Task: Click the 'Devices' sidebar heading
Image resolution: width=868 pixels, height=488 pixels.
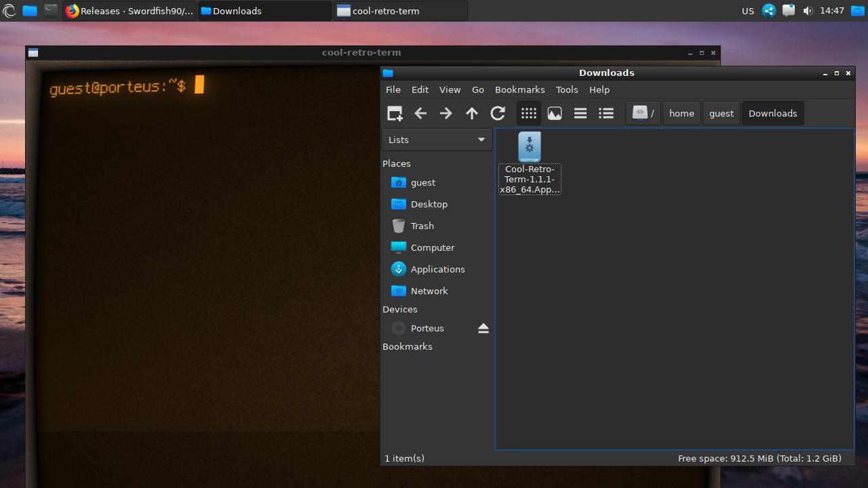Action: coord(400,309)
